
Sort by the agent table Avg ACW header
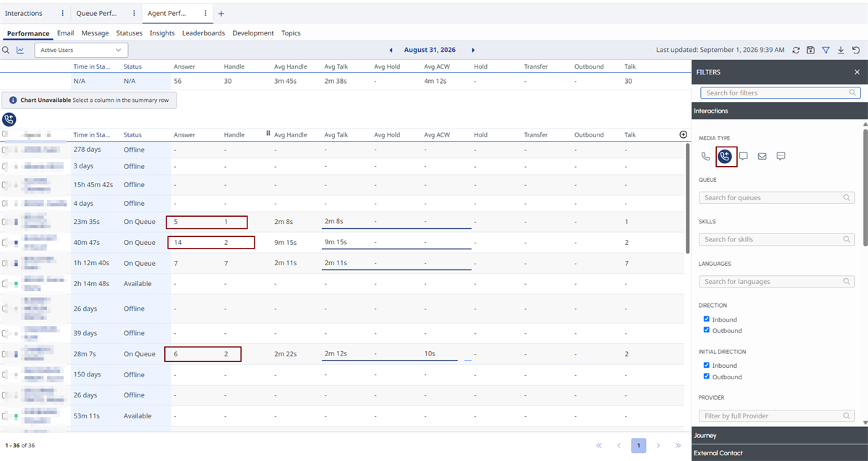coord(437,134)
